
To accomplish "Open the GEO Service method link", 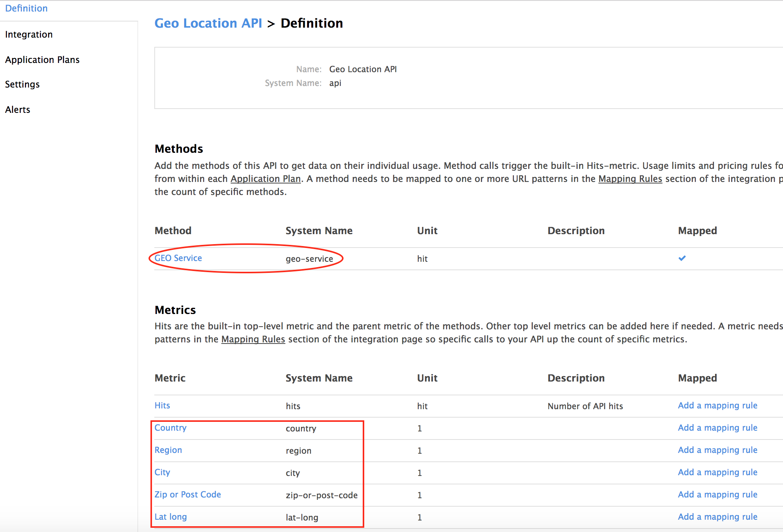I will tap(178, 258).
